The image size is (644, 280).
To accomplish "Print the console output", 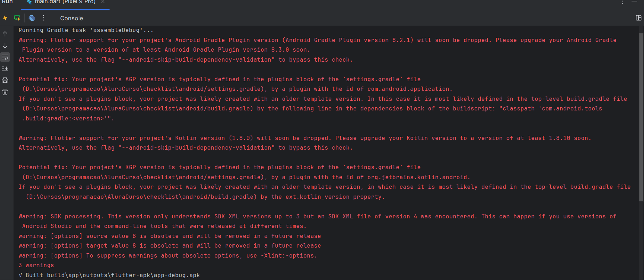I will click(x=5, y=81).
